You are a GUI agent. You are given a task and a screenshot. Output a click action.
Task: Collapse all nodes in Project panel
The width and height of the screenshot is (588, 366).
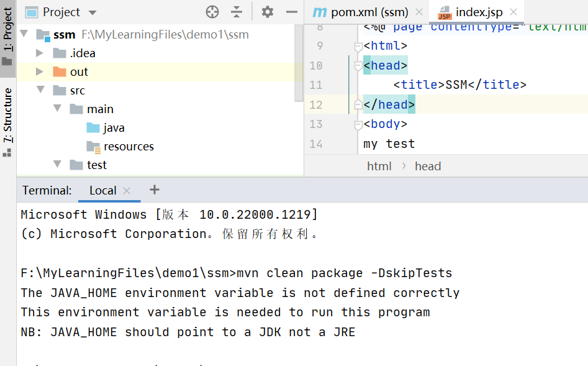(x=236, y=12)
